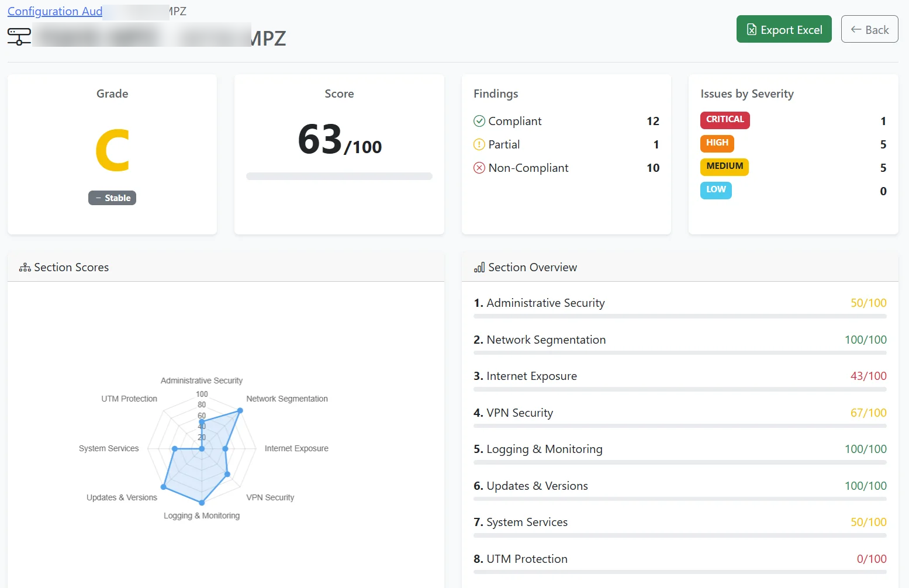Toggle the LOW severity badge

coord(716,190)
